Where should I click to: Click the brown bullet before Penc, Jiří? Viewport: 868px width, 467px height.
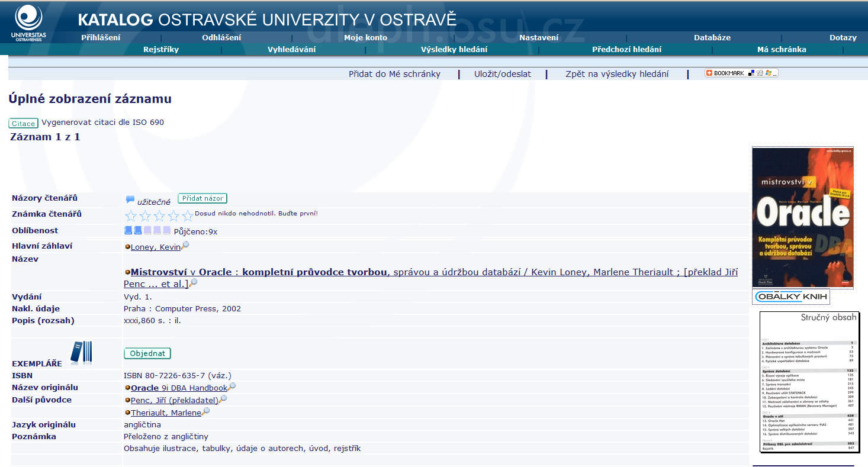pos(127,401)
